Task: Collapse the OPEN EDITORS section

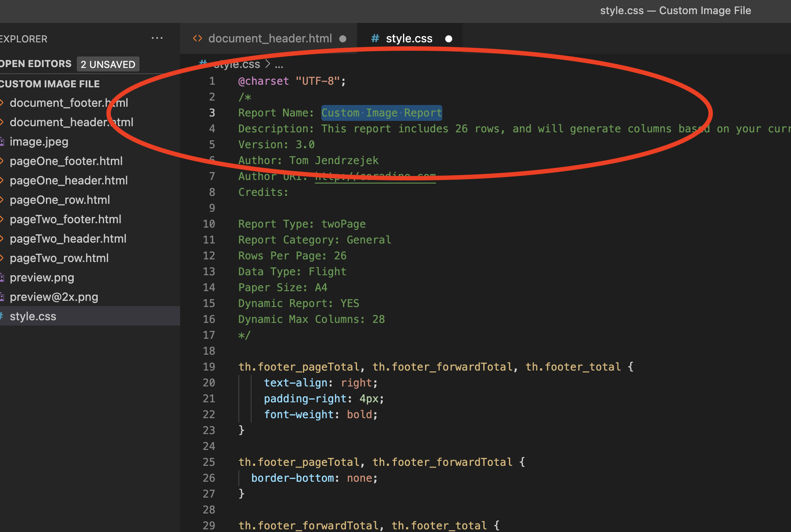Action: click(x=36, y=64)
